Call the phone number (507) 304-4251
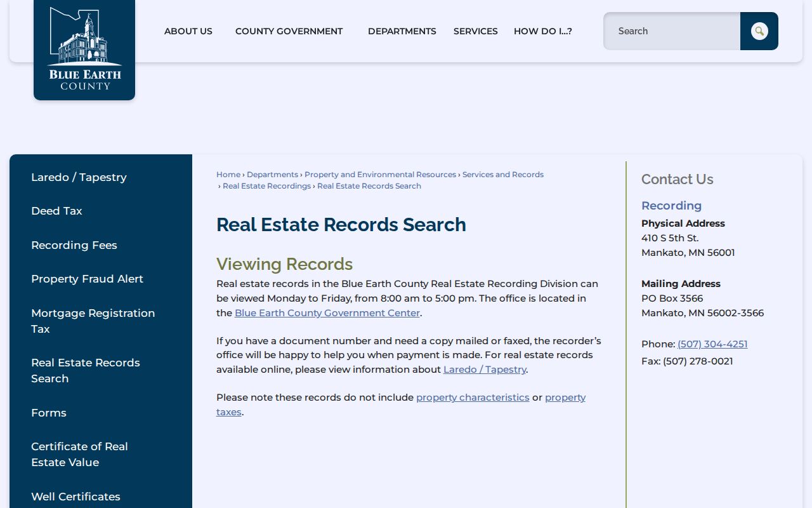Image resolution: width=812 pixels, height=508 pixels. pos(712,344)
